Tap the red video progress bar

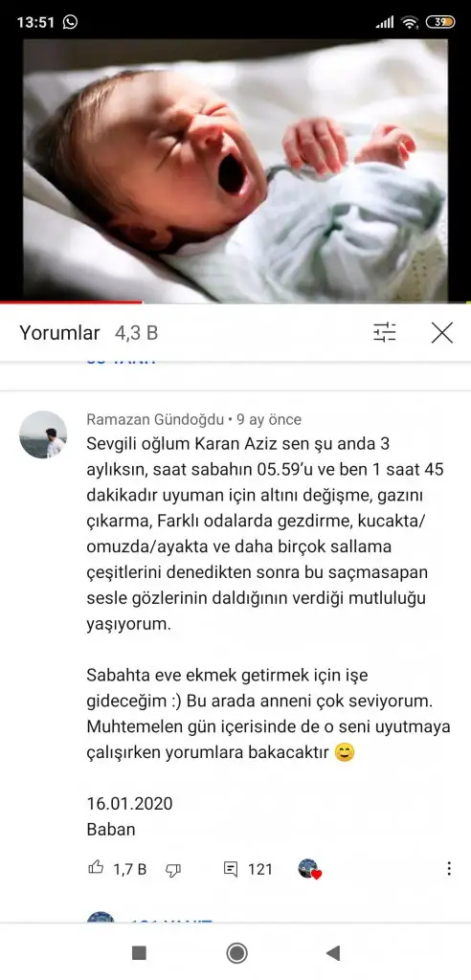[x=71, y=302]
